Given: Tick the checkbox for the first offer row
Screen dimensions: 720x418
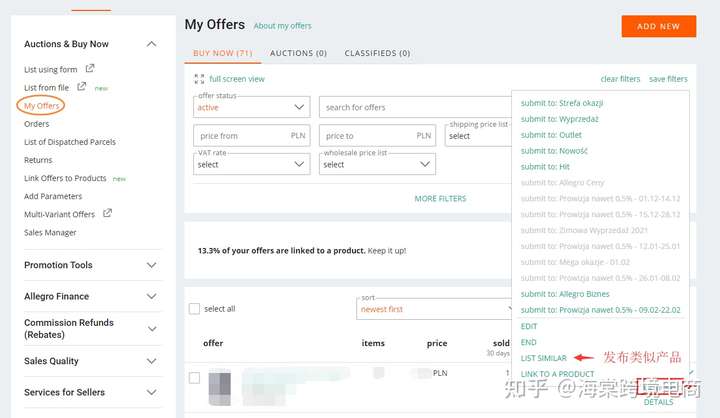Looking at the screenshot, I should [x=194, y=378].
